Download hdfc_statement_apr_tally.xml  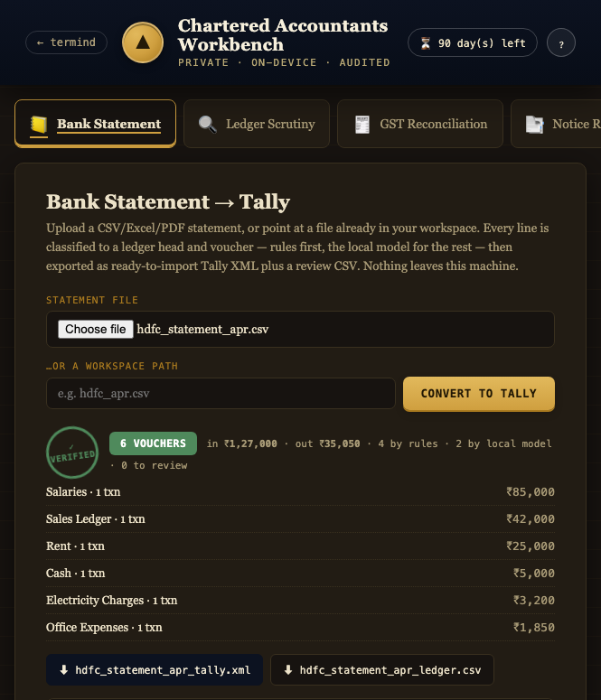155,669
